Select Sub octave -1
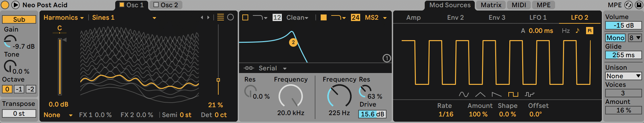This screenshot has width=644, height=123. click(x=19, y=89)
